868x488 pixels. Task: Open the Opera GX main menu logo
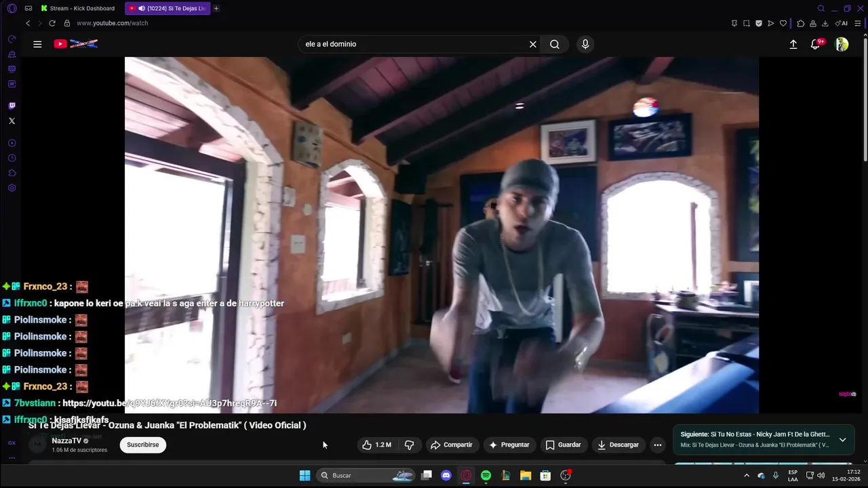click(12, 8)
